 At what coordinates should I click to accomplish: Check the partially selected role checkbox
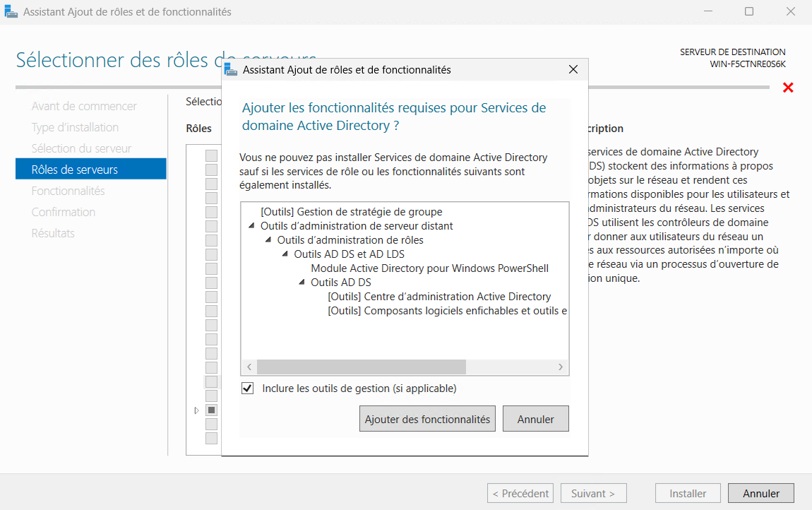coord(211,410)
